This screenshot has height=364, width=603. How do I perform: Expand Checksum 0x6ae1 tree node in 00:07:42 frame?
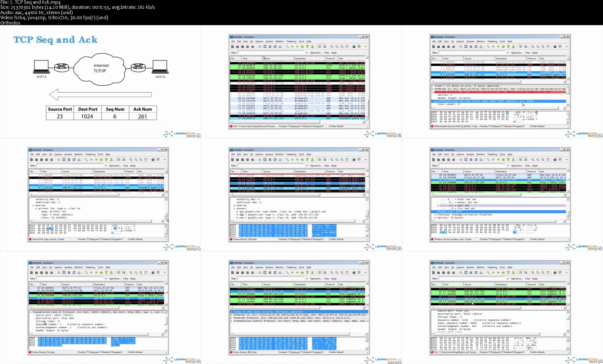(x=435, y=215)
